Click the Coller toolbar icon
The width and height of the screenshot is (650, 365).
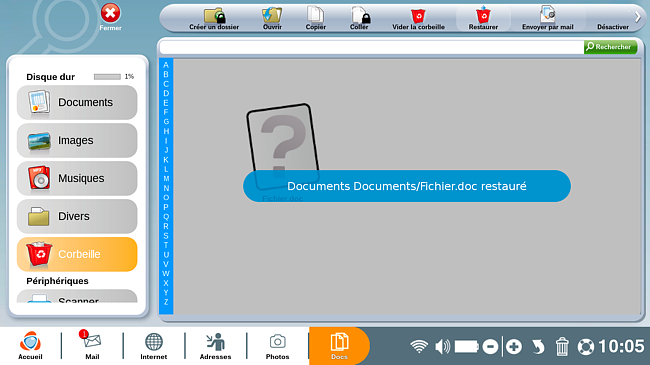(x=359, y=19)
